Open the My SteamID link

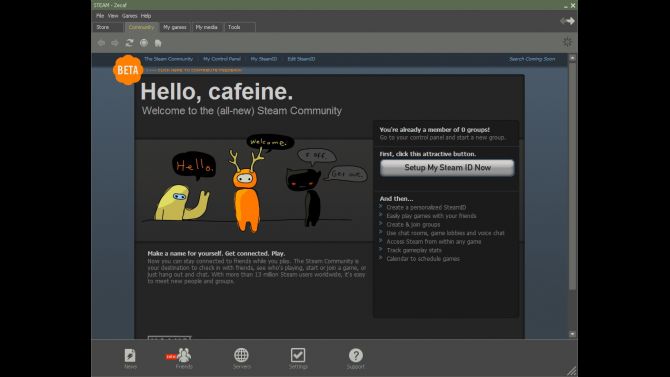[264, 59]
